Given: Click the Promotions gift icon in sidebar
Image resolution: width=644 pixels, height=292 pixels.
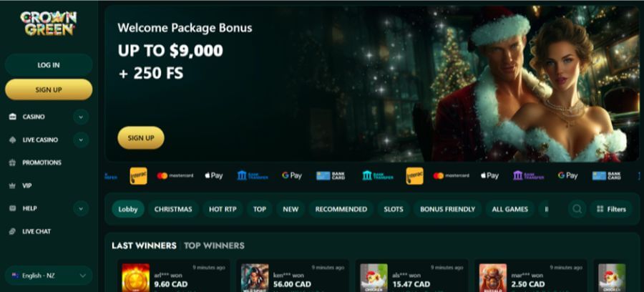Looking at the screenshot, I should [x=12, y=162].
